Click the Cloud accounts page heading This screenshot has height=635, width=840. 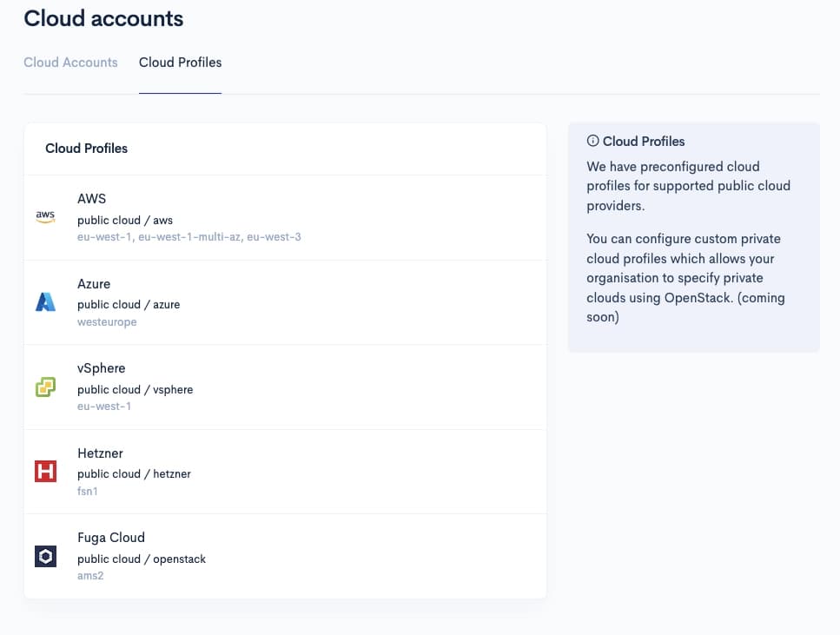pos(103,18)
